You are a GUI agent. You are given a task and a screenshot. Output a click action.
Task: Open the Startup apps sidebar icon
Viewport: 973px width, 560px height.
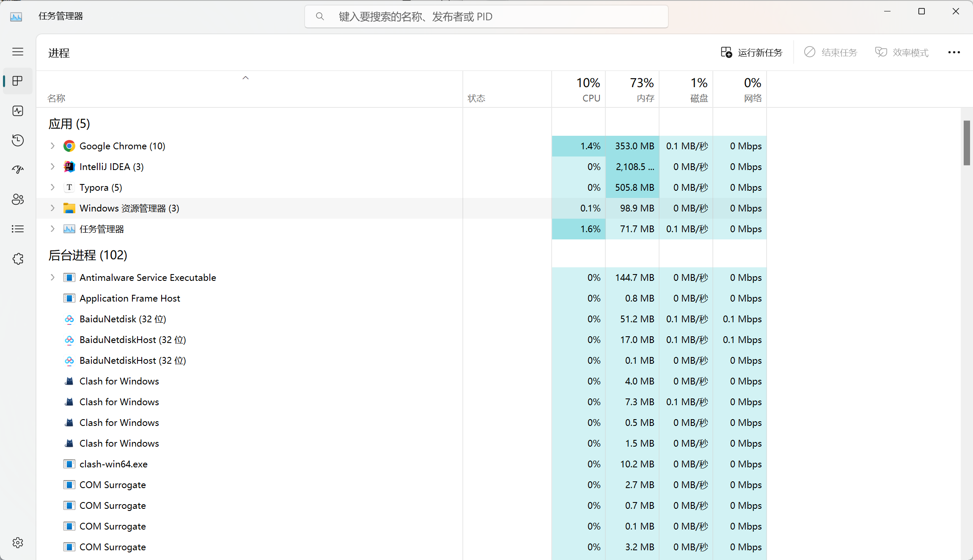(x=18, y=170)
